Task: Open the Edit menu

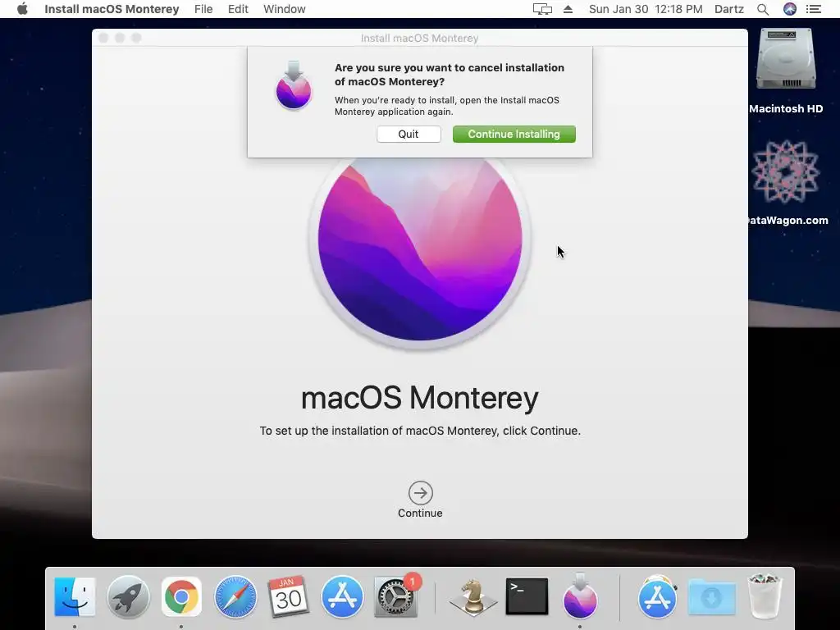Action: tap(238, 9)
